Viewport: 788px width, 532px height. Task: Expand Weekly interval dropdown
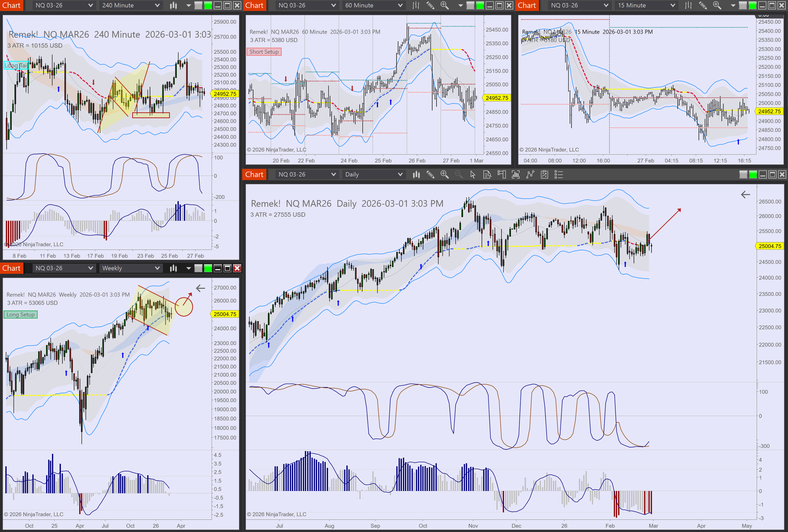(130, 268)
